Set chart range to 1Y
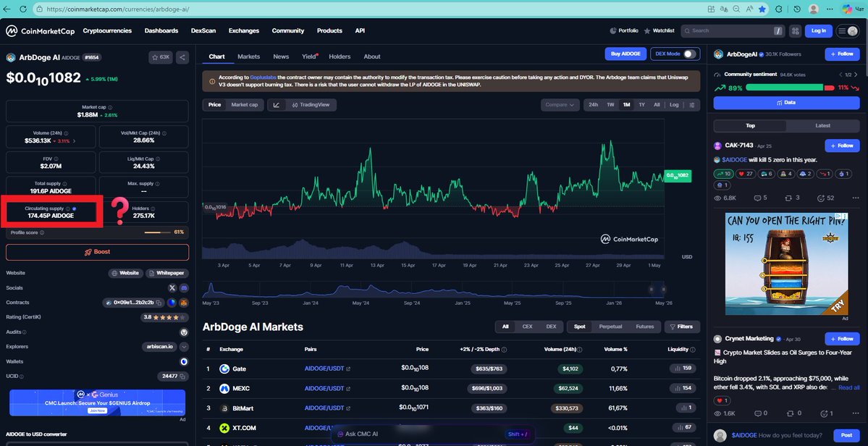Screen dimensions: 868x446 pos(641,104)
